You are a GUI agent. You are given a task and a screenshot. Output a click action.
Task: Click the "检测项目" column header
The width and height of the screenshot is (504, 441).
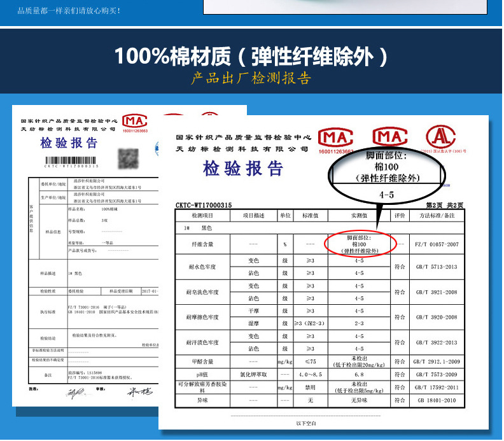pyautogui.click(x=202, y=215)
